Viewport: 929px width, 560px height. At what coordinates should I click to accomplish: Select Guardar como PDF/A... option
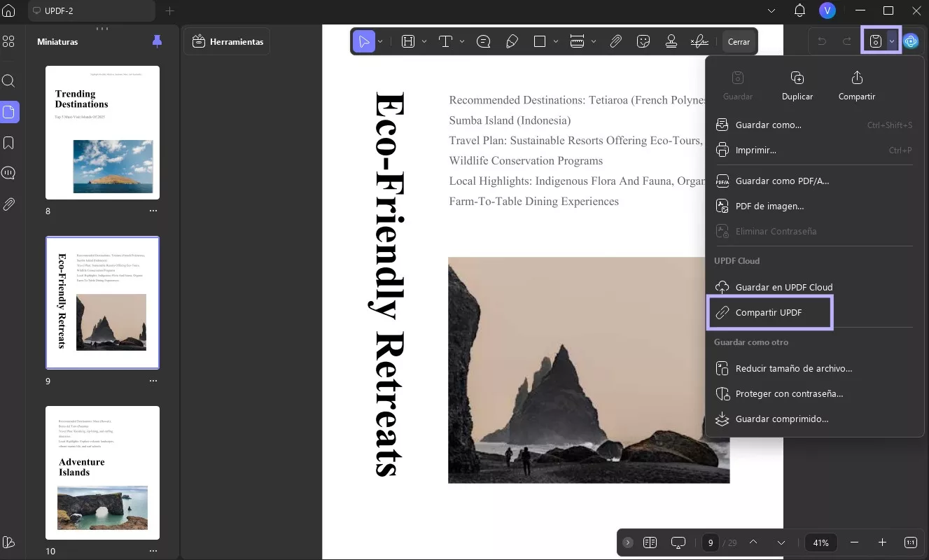[815, 181]
